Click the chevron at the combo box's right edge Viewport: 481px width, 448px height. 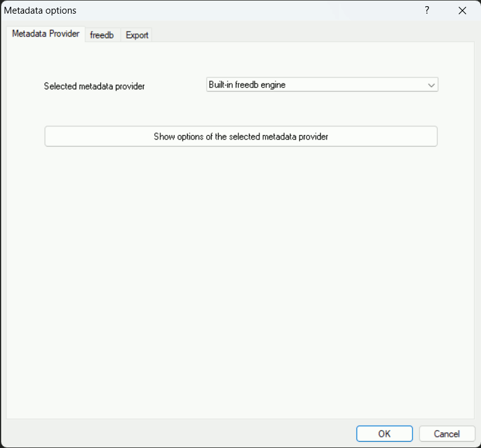[431, 86]
